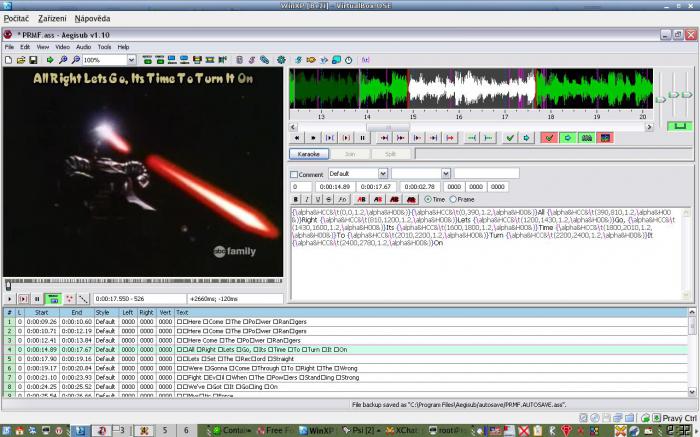Open VirtualBox Nápověda menu

click(x=92, y=18)
